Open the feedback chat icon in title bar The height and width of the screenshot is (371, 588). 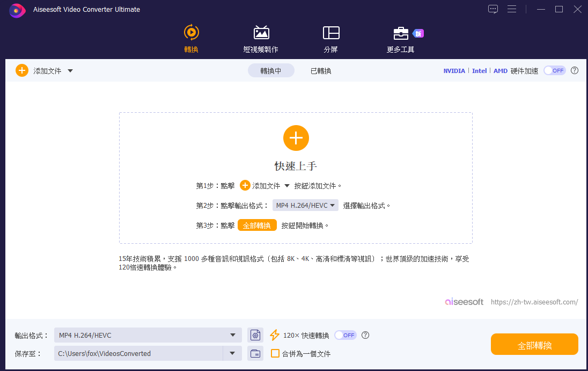493,9
